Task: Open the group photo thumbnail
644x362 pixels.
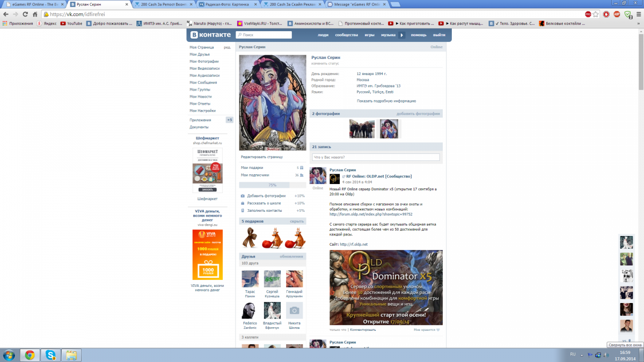Action: (362, 129)
